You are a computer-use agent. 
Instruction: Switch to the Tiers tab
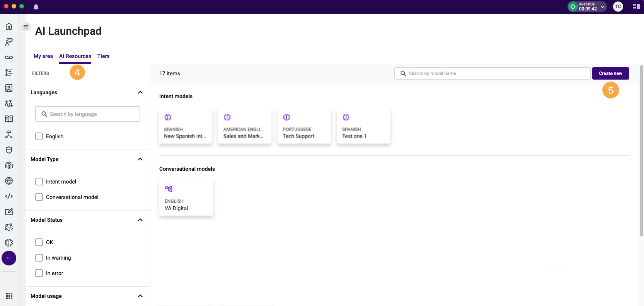pos(103,56)
